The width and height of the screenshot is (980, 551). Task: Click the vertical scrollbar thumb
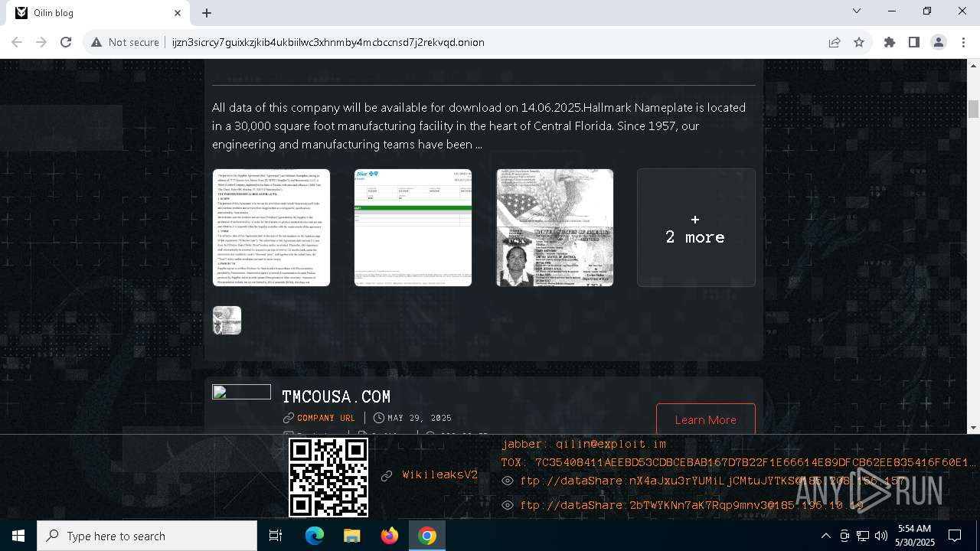click(x=973, y=109)
